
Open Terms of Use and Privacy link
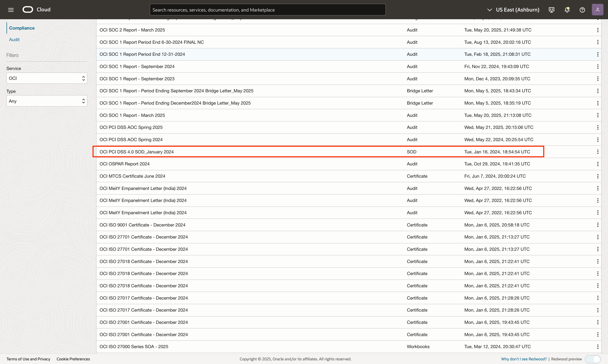click(28, 359)
